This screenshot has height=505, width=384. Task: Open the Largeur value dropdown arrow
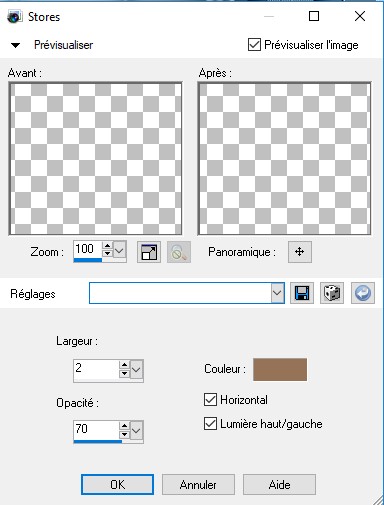[136, 369]
